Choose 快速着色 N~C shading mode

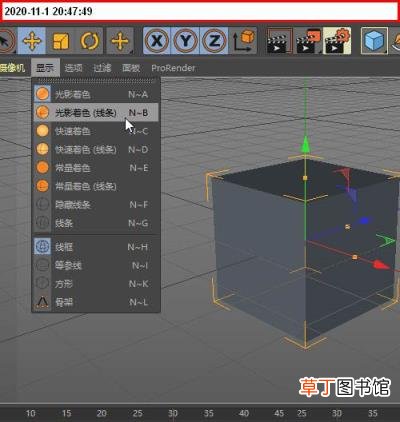pyautogui.click(x=96, y=131)
